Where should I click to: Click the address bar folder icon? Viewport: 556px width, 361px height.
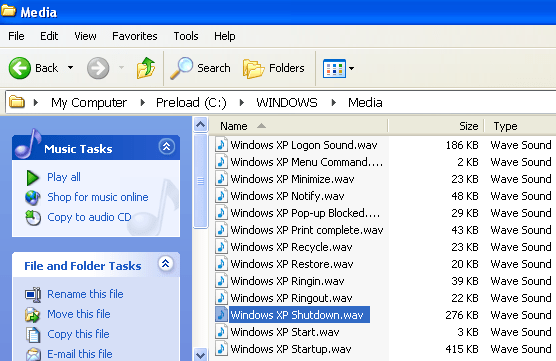click(17, 102)
